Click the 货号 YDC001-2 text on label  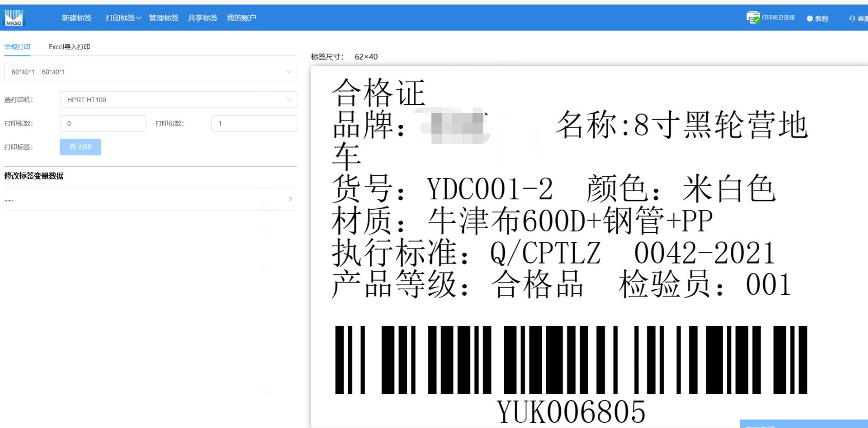(443, 189)
